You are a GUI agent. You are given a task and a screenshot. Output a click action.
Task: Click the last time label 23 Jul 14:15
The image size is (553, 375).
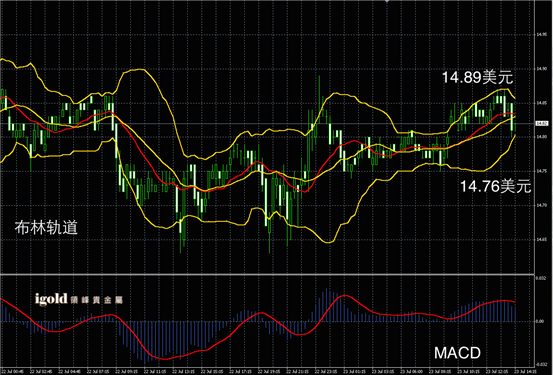click(525, 371)
